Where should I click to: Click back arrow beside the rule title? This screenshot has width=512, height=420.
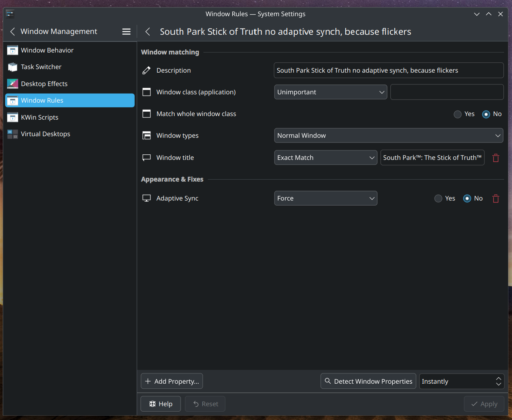coord(148,32)
